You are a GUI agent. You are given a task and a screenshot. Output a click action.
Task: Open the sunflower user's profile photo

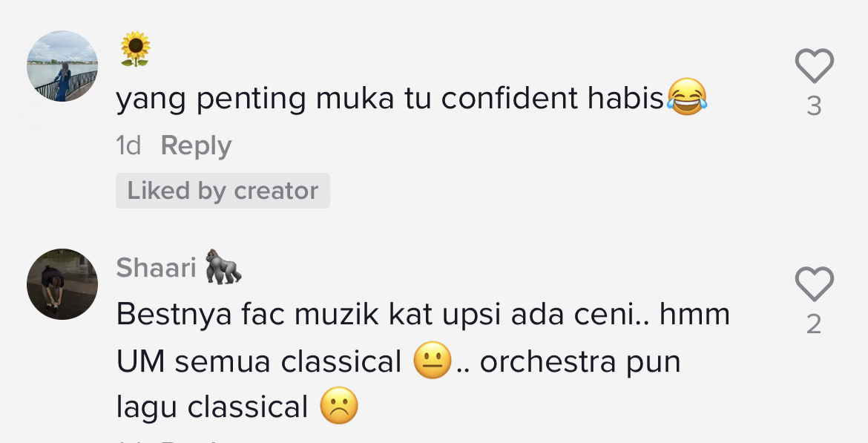click(62, 66)
